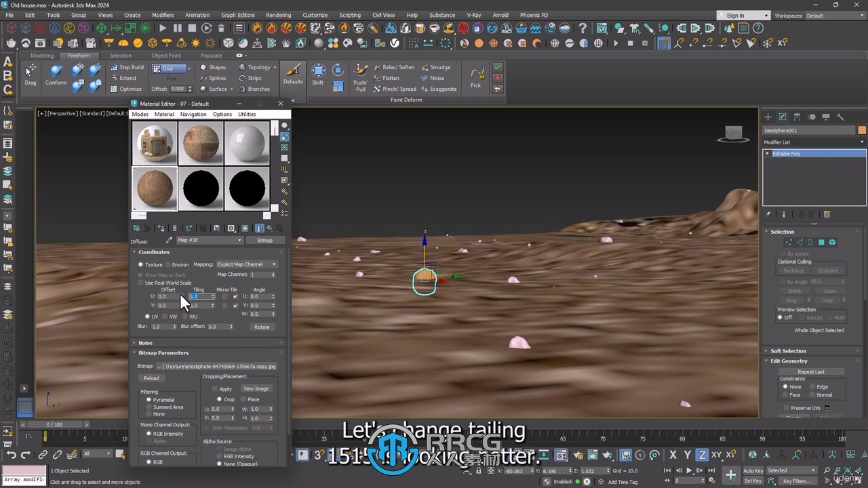The width and height of the screenshot is (868, 488).
Task: Select Pinch/Spread brush tool
Action: [394, 89]
